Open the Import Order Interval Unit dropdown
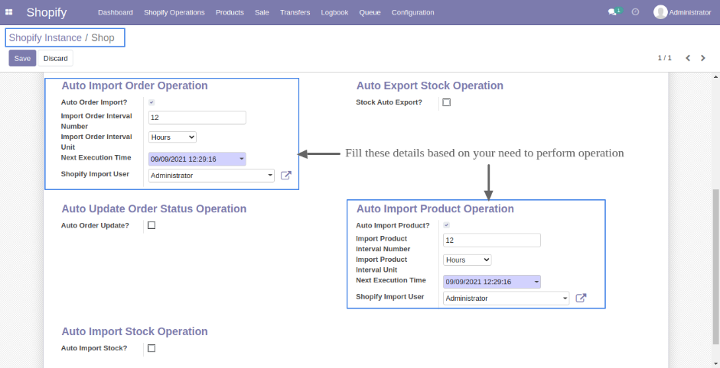The image size is (720, 368). tap(172, 137)
